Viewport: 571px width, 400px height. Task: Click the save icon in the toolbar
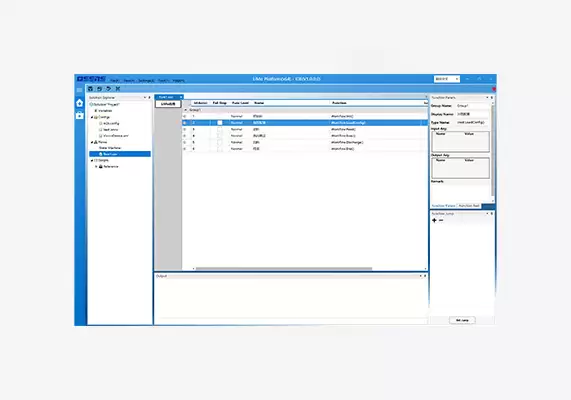(x=90, y=89)
